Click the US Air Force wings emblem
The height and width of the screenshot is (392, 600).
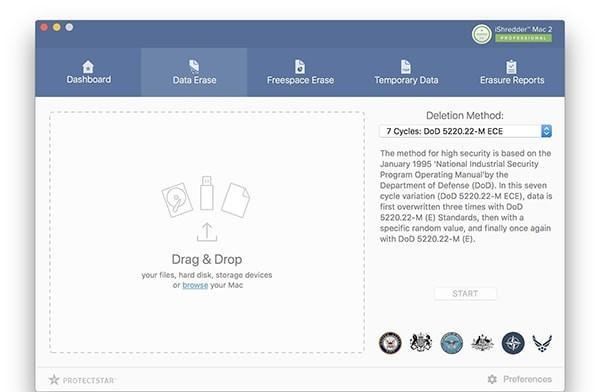coord(542,343)
